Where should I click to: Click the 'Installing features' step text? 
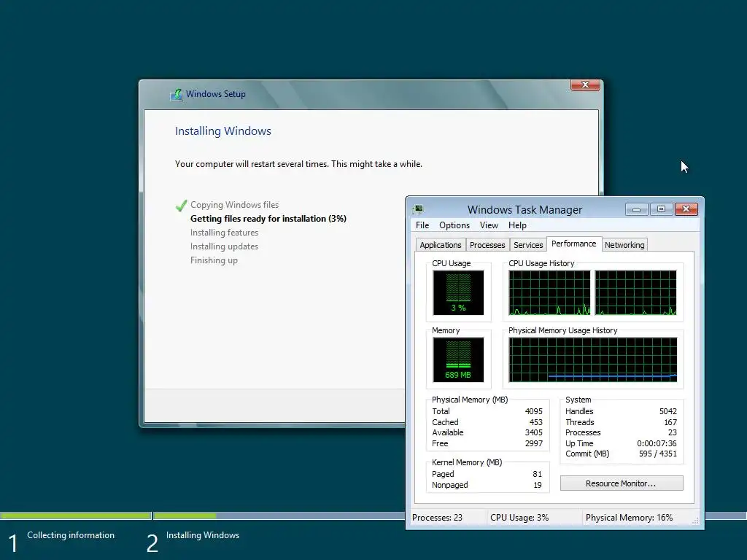pyautogui.click(x=224, y=233)
